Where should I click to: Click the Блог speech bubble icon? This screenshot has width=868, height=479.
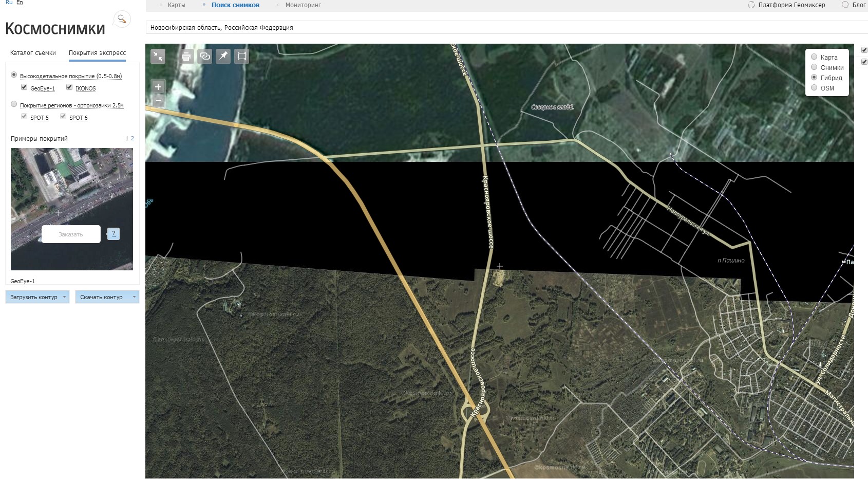tap(845, 5)
